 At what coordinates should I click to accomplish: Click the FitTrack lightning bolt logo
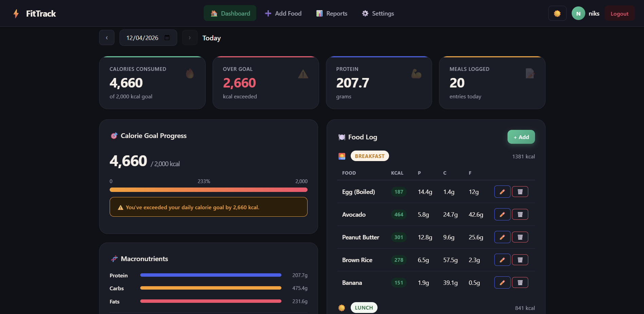coord(16,14)
